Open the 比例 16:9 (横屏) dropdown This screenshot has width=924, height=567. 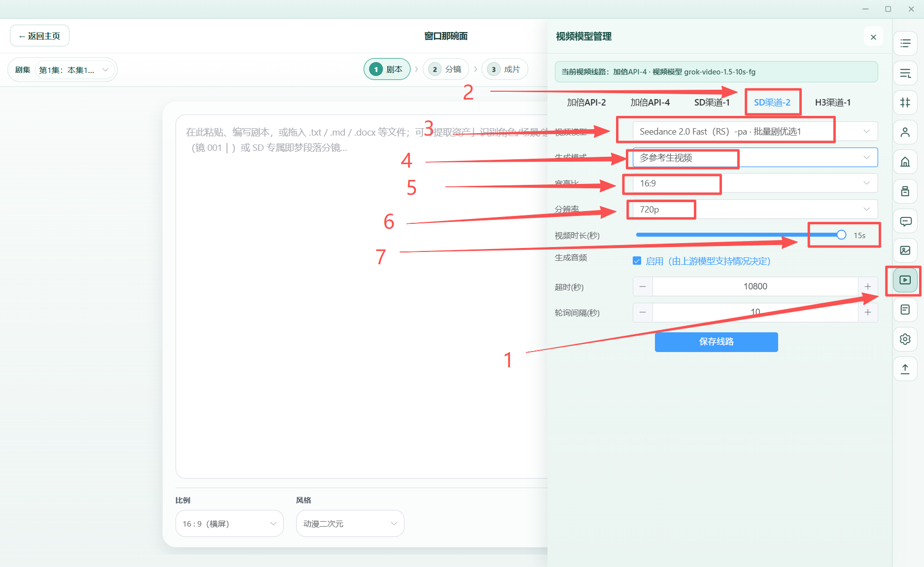[x=230, y=524]
